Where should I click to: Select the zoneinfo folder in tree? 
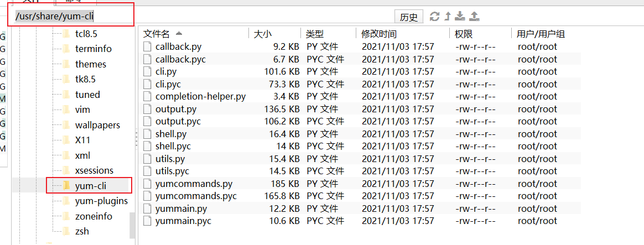click(94, 216)
